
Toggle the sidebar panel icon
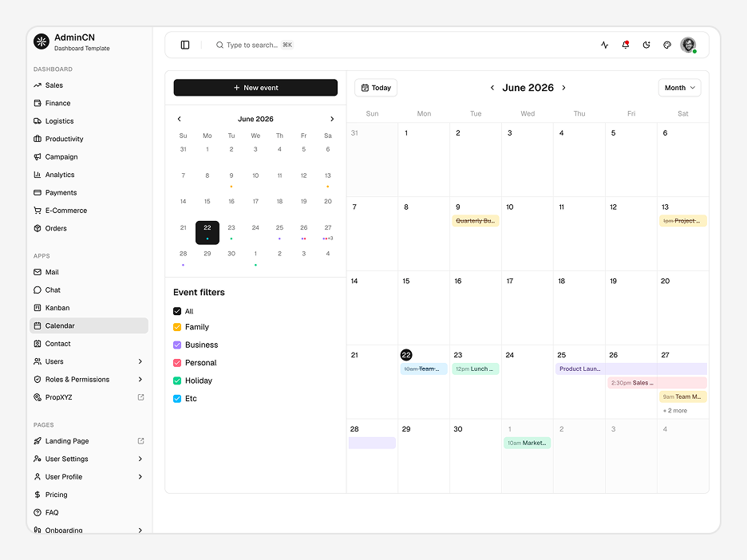tap(185, 45)
